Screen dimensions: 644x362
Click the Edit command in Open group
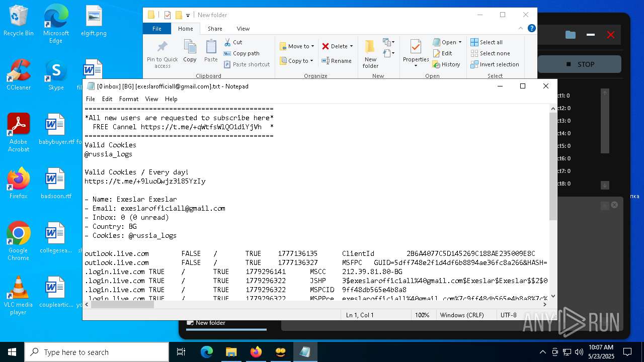pyautogui.click(x=442, y=53)
